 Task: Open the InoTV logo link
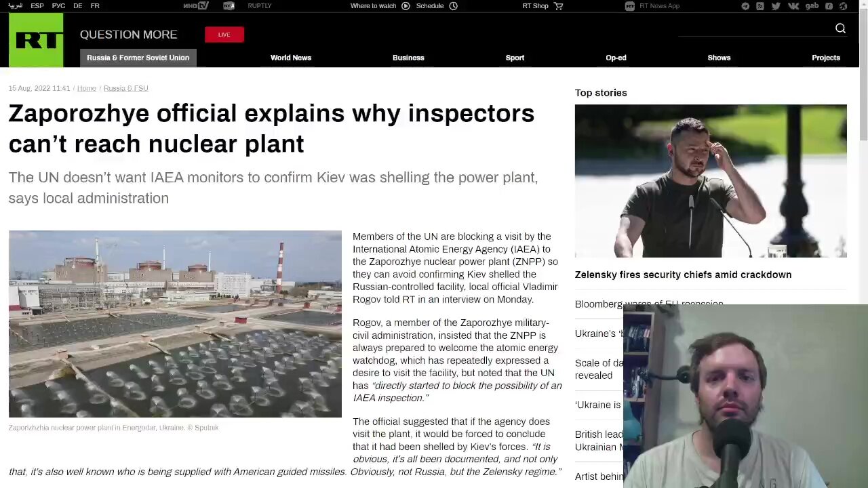[196, 6]
